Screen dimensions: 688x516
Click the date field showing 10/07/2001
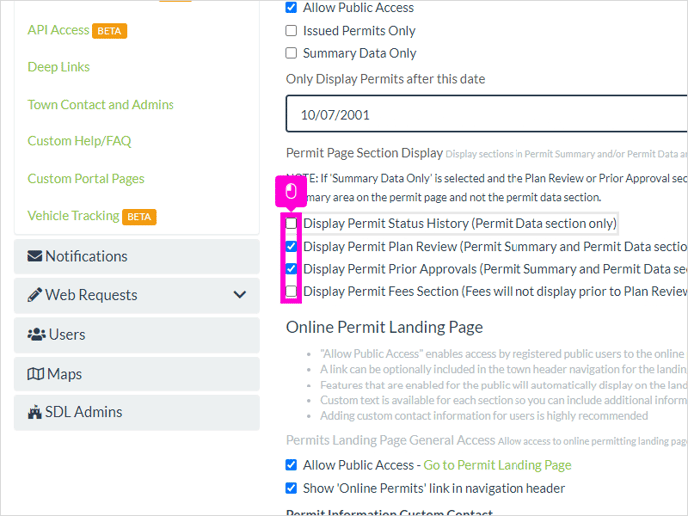pos(487,114)
